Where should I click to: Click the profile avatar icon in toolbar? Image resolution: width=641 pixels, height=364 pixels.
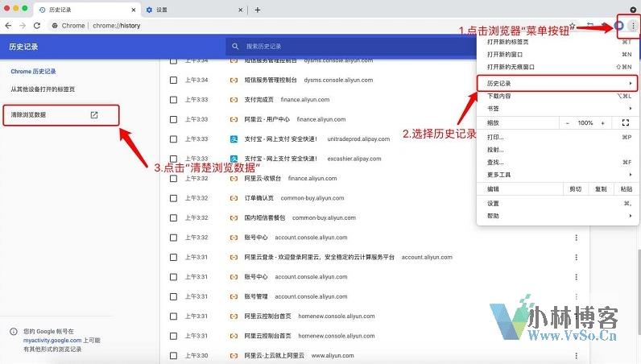619,26
